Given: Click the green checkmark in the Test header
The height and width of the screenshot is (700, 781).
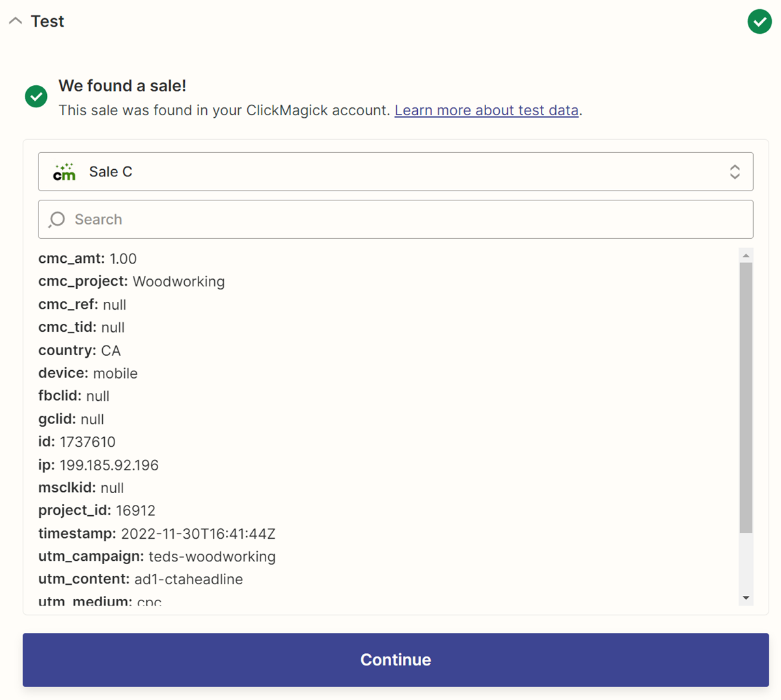Looking at the screenshot, I should click(x=759, y=21).
